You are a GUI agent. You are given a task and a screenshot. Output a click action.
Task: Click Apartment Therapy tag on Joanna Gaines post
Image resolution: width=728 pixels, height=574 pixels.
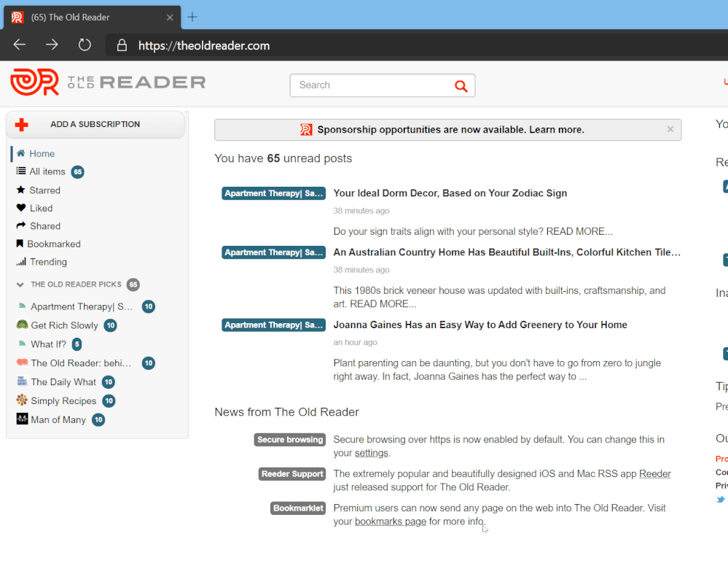pyautogui.click(x=273, y=325)
